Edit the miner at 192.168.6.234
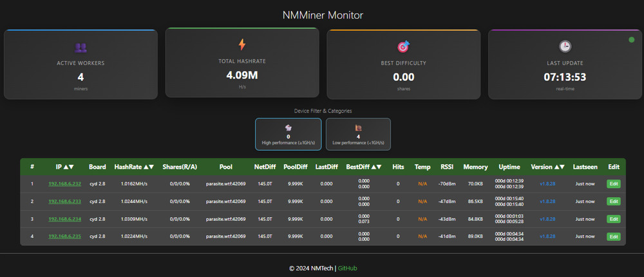644x277 pixels. point(614,219)
